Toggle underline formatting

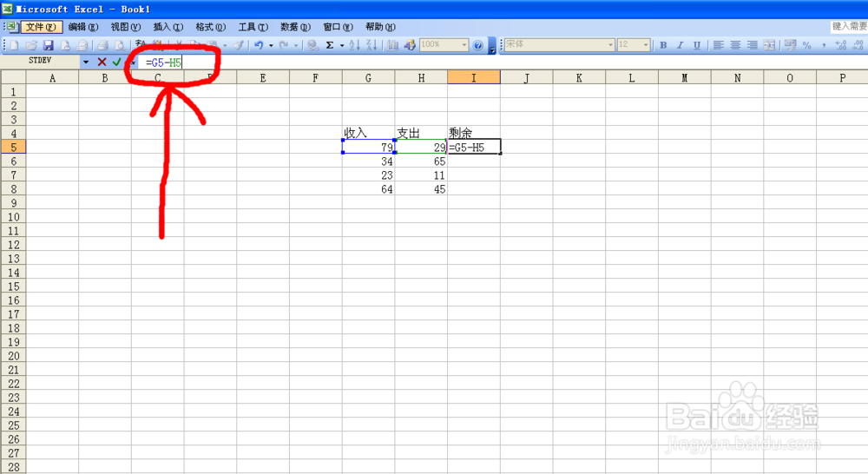(697, 45)
